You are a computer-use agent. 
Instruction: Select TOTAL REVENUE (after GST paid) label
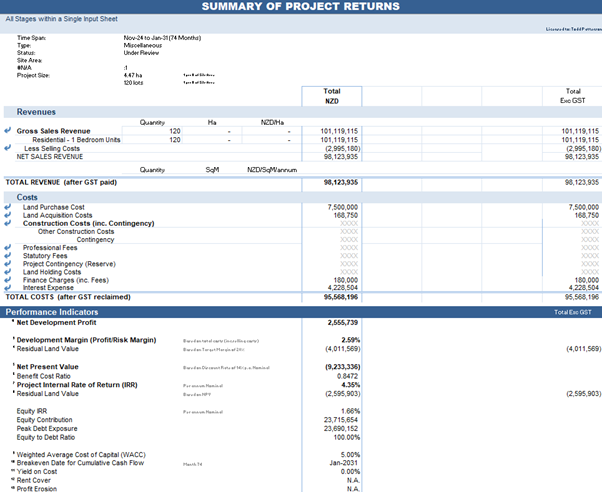61,182
